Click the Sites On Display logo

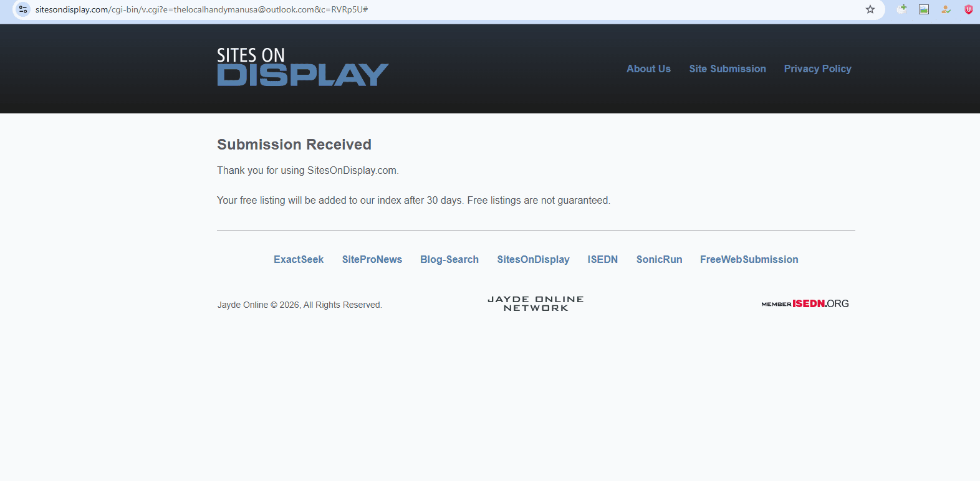click(302, 67)
